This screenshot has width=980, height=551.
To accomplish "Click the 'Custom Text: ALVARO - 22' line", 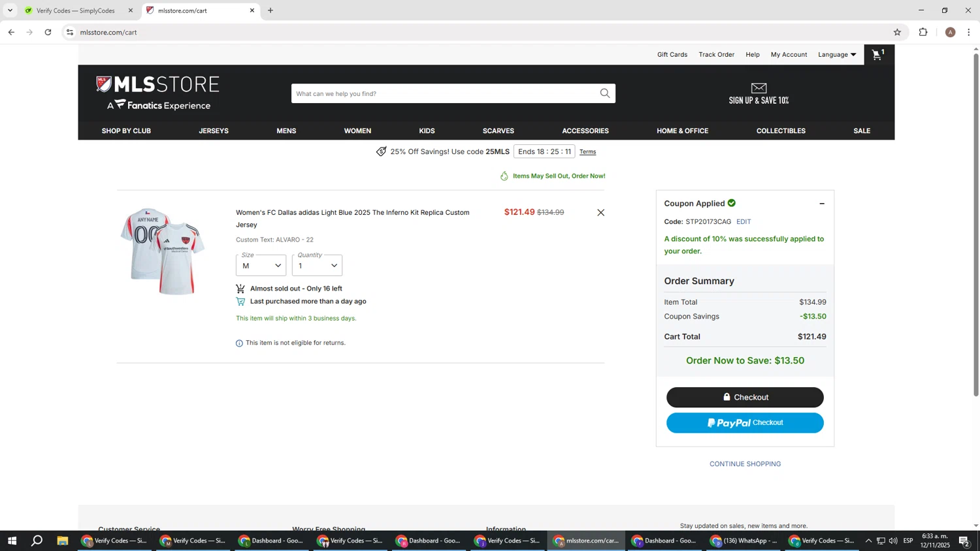I will (274, 240).
